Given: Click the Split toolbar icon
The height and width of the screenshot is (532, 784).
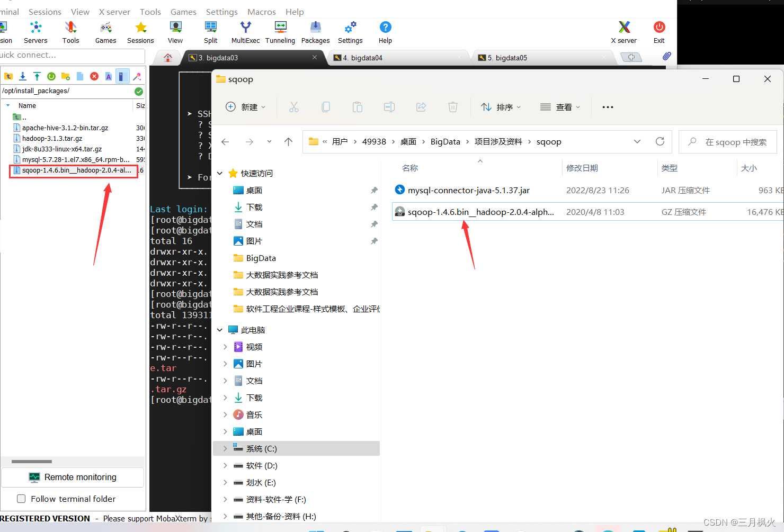Looking at the screenshot, I should (x=210, y=32).
